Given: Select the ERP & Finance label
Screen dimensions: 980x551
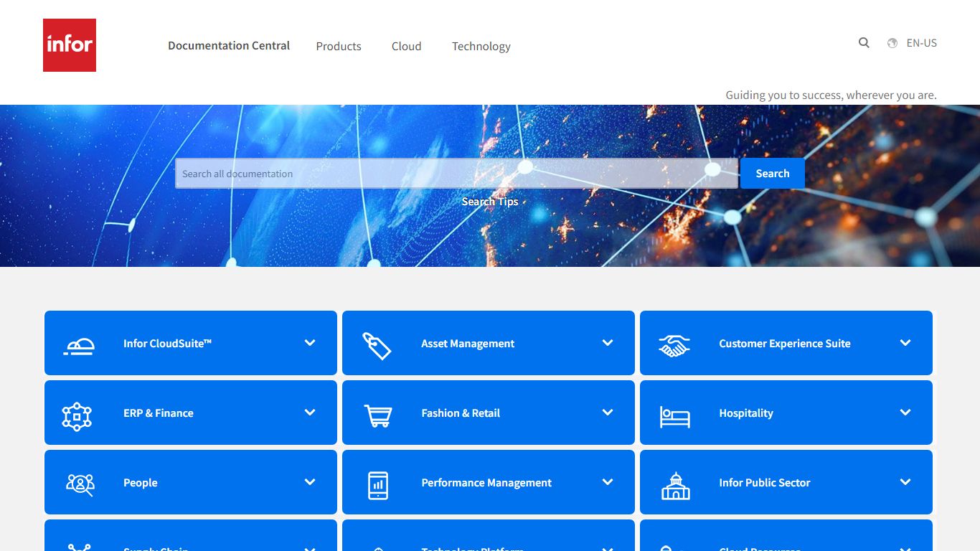Looking at the screenshot, I should 159,413.
